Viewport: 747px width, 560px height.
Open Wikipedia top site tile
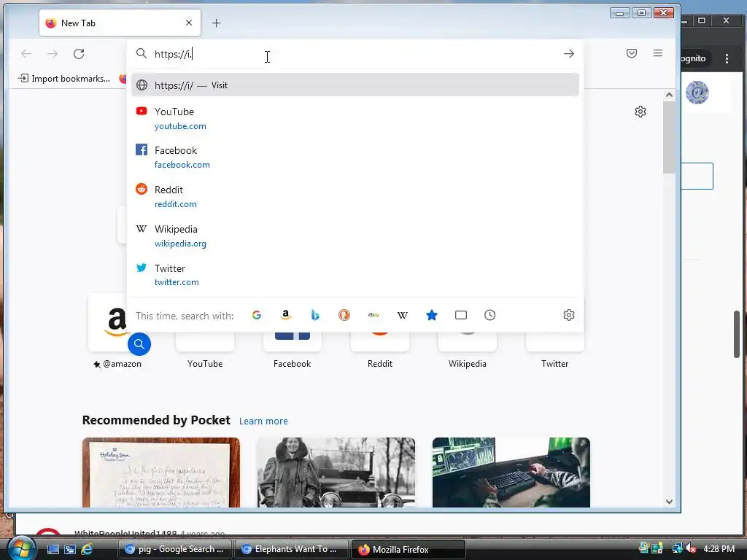pyautogui.click(x=468, y=350)
